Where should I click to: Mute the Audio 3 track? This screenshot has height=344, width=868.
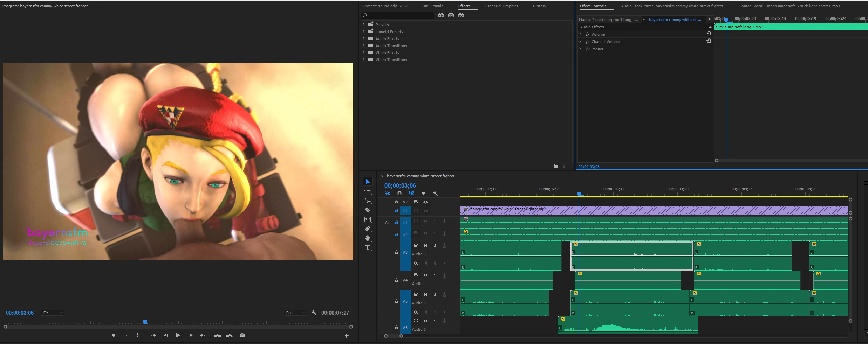[425, 245]
